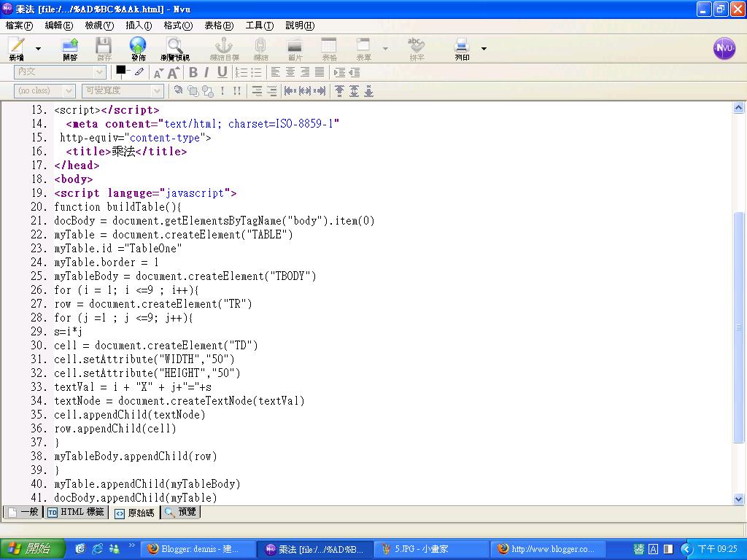The width and height of the screenshot is (747, 560).
Task: Click the highlighter pen icon
Action: click(x=139, y=71)
